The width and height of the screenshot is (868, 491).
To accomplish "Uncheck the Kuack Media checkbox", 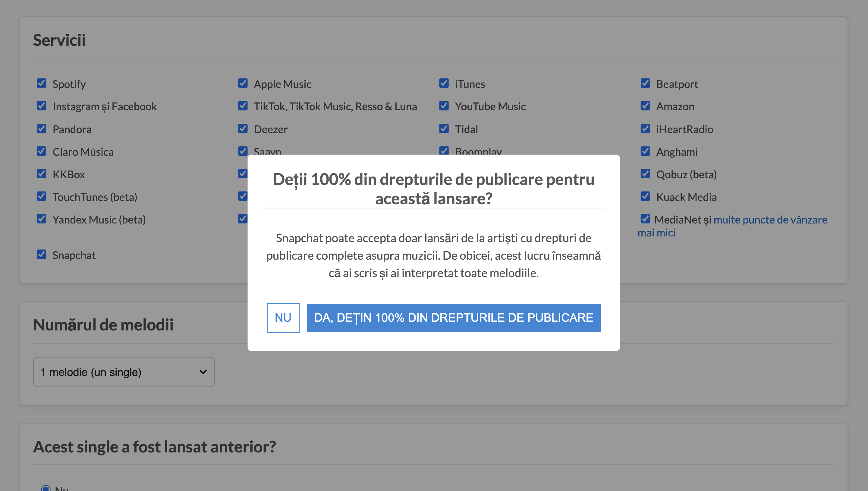I will [x=645, y=196].
